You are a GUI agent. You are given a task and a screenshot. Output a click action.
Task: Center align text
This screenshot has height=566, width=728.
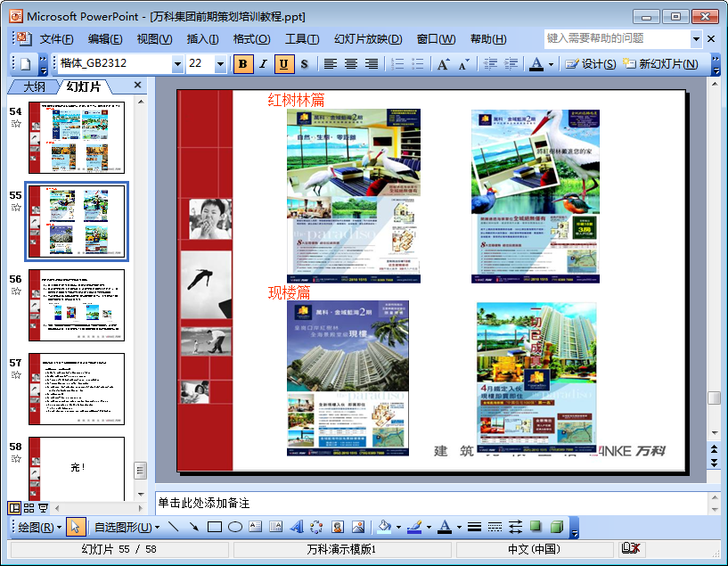coord(350,63)
